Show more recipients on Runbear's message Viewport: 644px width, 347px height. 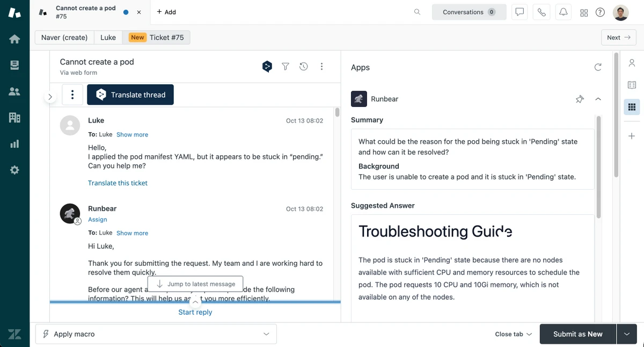(132, 233)
